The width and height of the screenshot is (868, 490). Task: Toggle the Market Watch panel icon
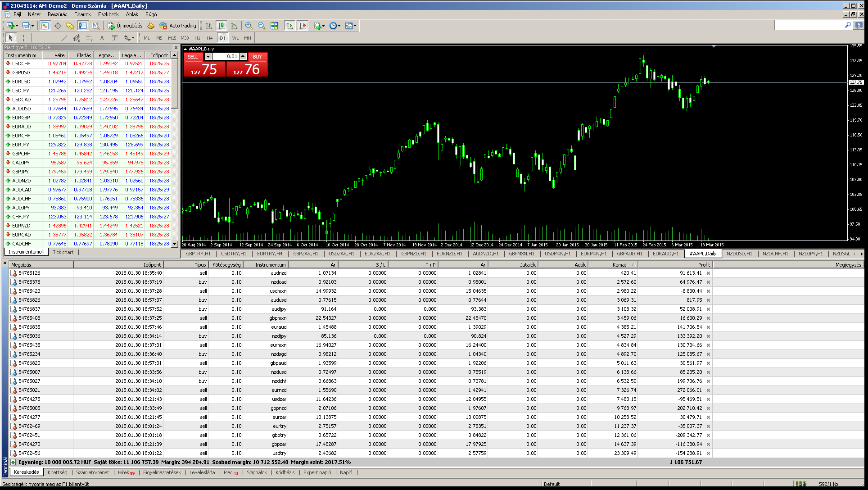point(45,26)
